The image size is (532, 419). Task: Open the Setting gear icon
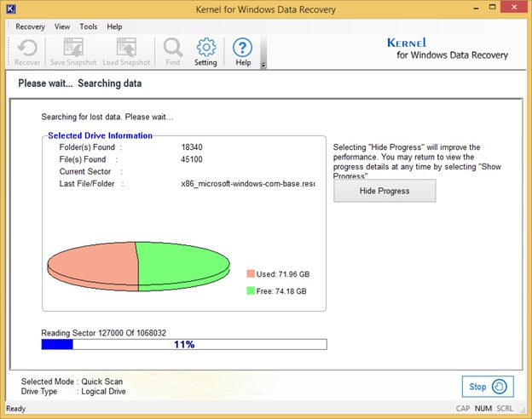click(205, 52)
